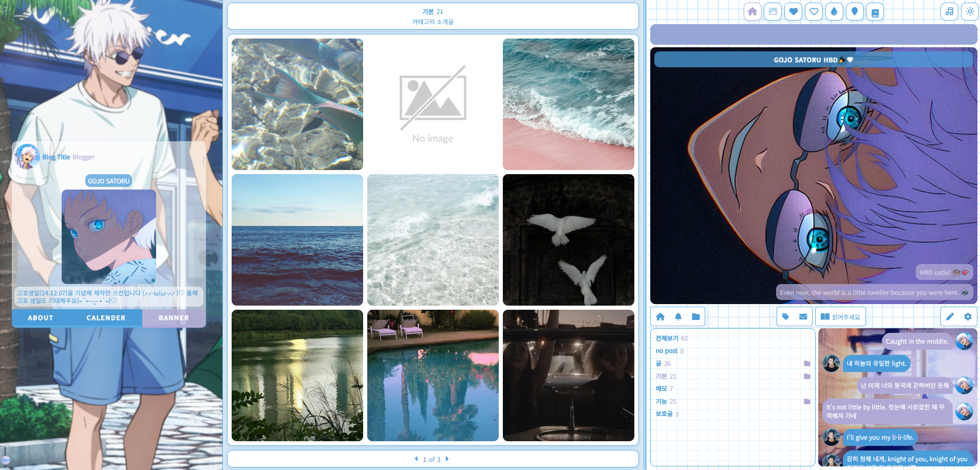This screenshot has width=980, height=470.
Task: Open the white doves thumbnail
Action: [569, 240]
